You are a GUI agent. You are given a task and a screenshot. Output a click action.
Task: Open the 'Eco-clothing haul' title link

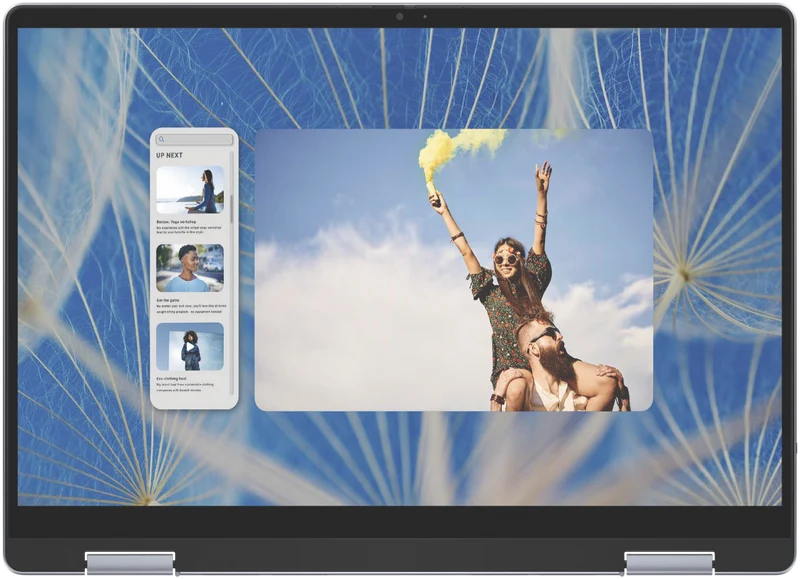coord(171,379)
